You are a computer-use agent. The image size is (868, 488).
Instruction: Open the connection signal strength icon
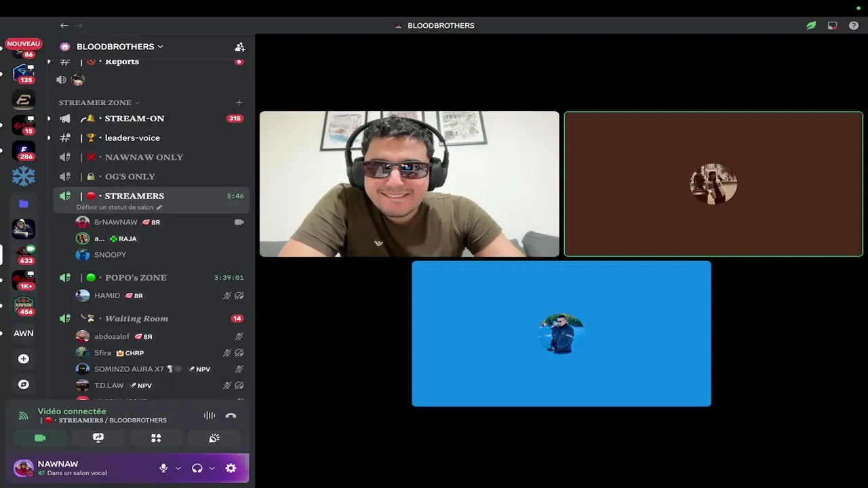24,415
